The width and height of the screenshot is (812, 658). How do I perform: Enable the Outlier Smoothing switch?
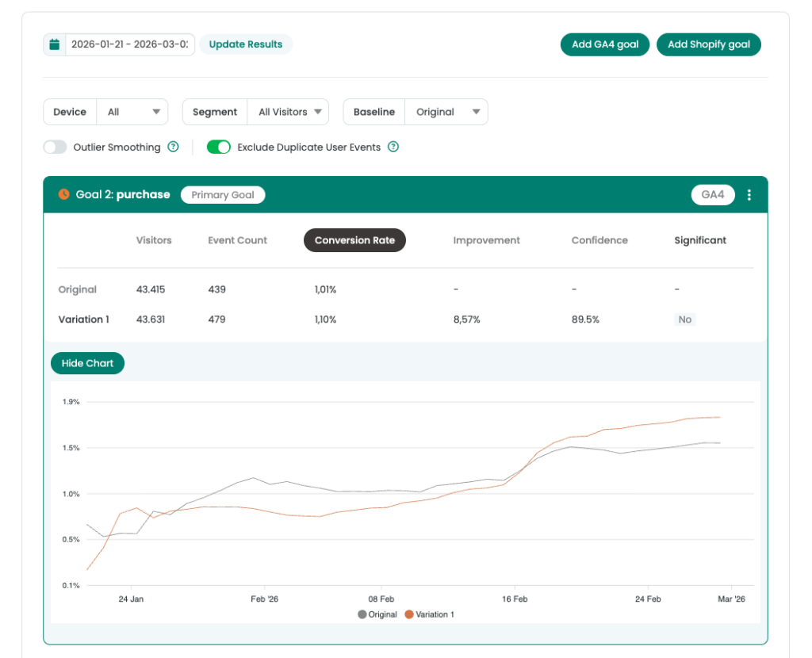[56, 147]
